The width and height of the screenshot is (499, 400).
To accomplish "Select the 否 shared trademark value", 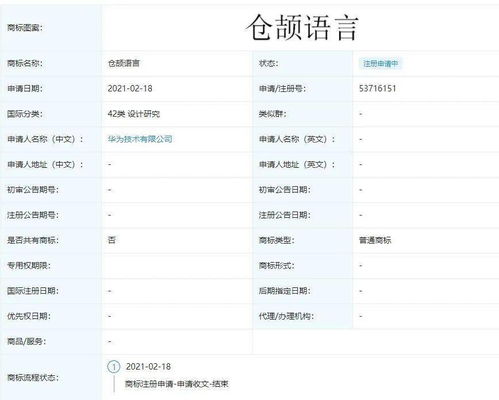I will 112,240.
